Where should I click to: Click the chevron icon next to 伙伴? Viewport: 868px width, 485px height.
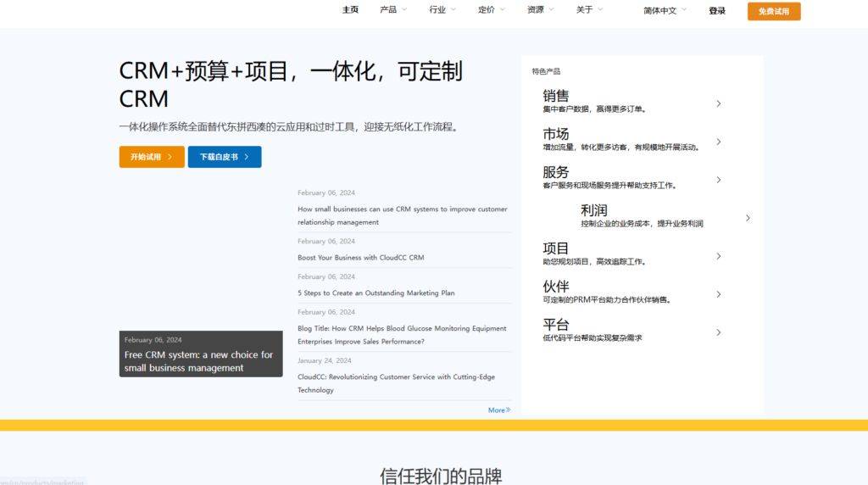(718, 294)
